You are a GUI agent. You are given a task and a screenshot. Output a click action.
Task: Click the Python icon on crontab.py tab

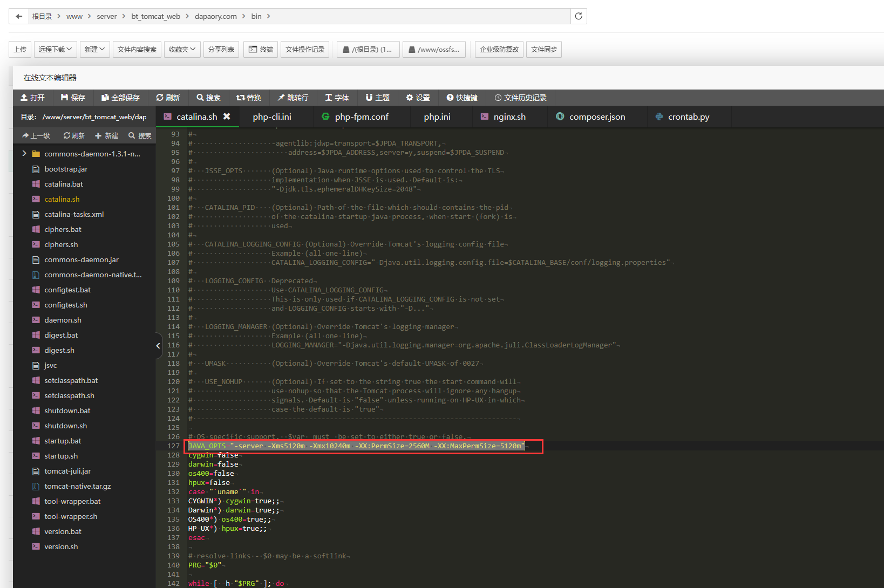(659, 117)
